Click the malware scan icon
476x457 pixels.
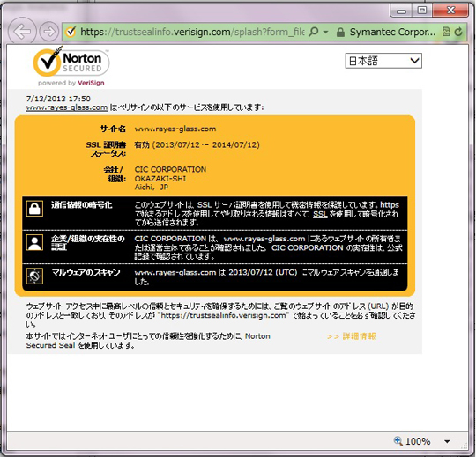[x=34, y=276]
